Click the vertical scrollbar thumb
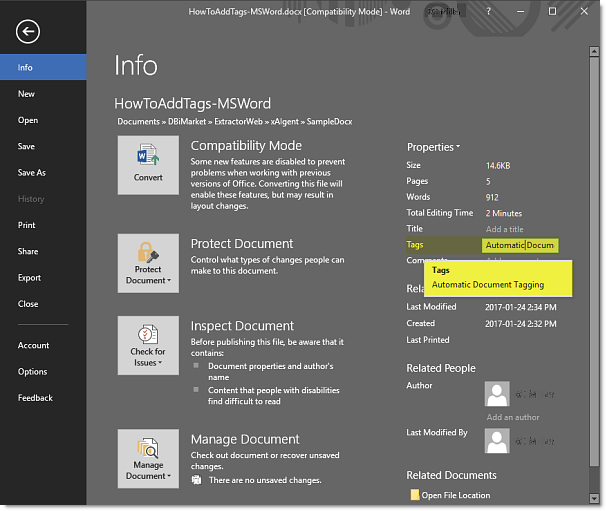Screen dimensions: 606x511 point(594,261)
